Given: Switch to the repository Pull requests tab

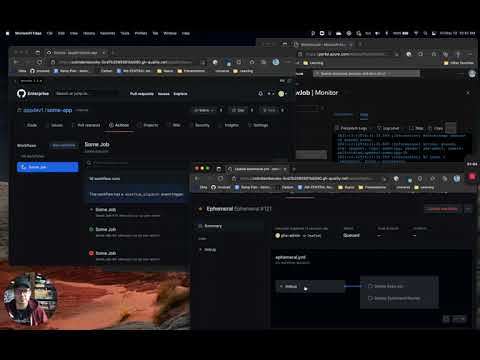Looking at the screenshot, I should (x=86, y=125).
